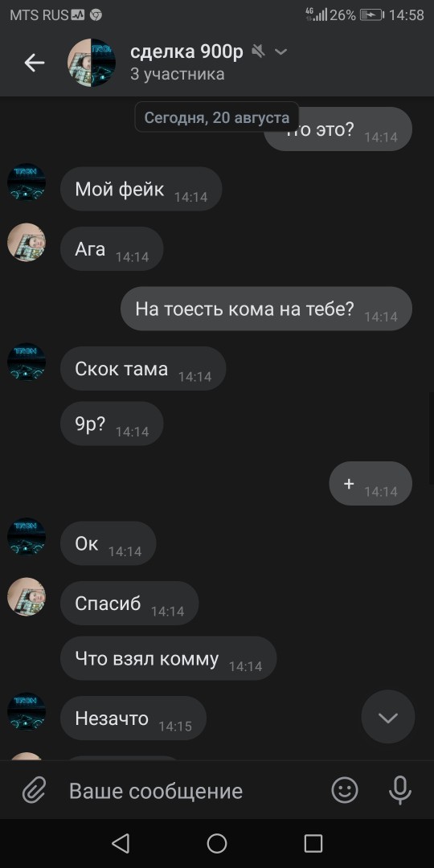The width and height of the screenshot is (434, 868).
Task: Tap Tron avatar beside "Скок тама"
Action: pos(26,362)
